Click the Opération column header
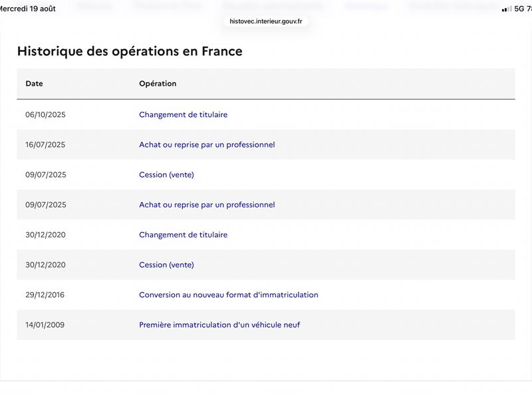The image size is (532, 399). (158, 84)
